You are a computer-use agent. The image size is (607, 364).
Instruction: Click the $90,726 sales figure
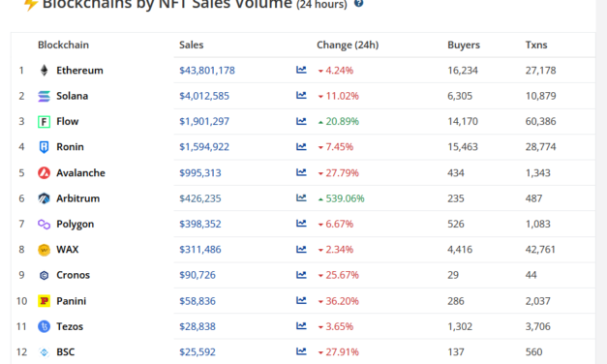pos(197,275)
